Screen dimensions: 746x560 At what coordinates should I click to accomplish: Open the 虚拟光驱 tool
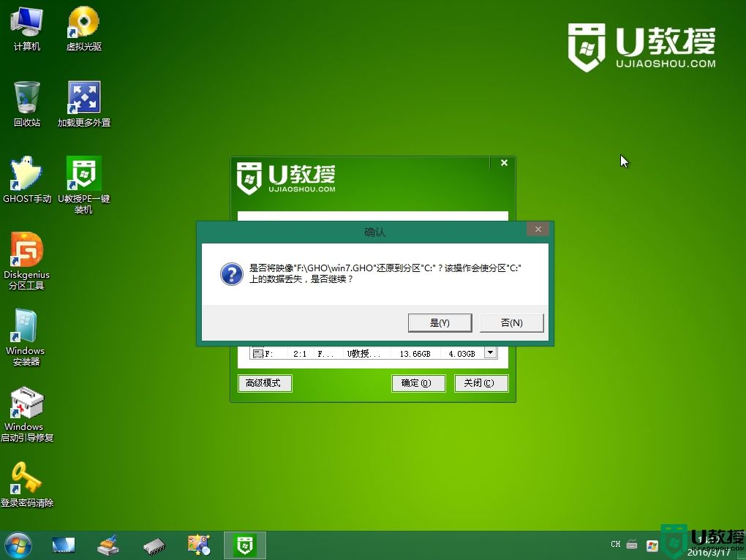click(x=83, y=26)
